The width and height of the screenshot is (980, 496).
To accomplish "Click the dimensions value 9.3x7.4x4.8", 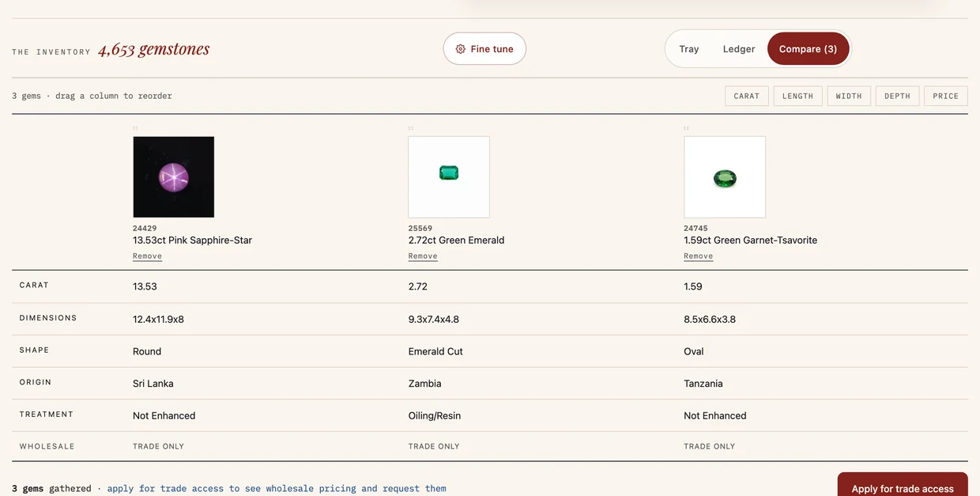I will [434, 320].
